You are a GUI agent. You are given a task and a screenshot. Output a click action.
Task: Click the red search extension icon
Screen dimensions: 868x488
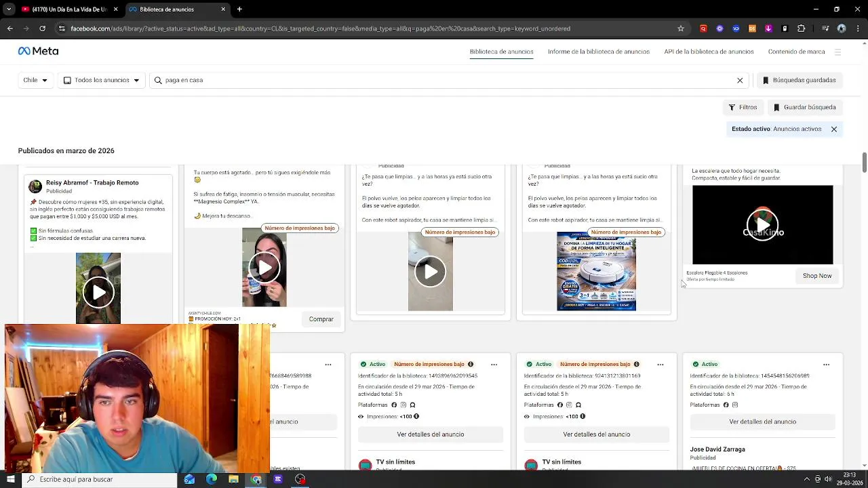(703, 28)
